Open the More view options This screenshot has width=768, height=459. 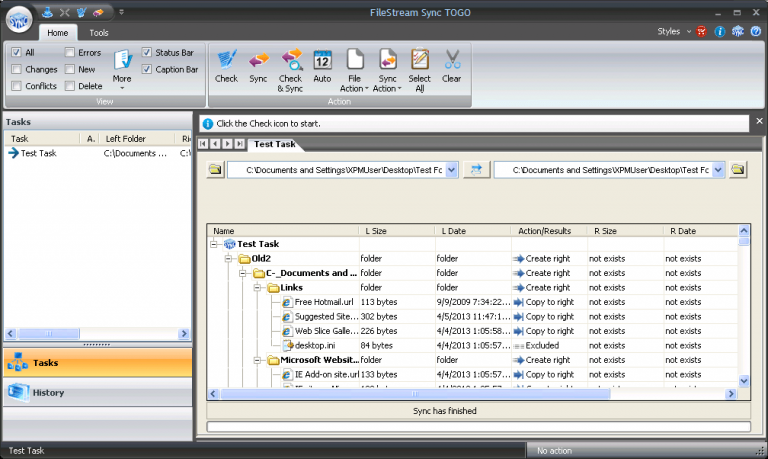(122, 70)
